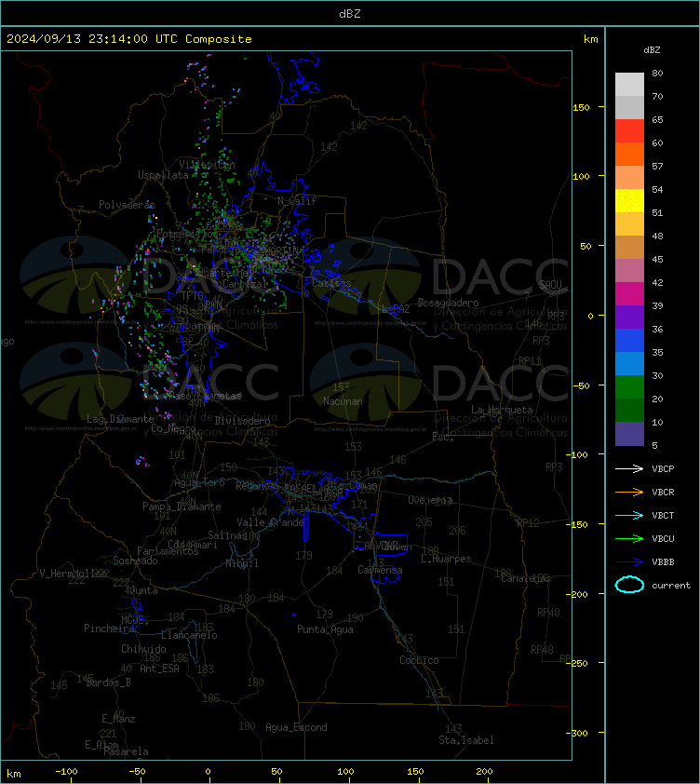The height and width of the screenshot is (784, 700).
Task: Click the 'Lag.Diamante' map label
Action: 120,419
